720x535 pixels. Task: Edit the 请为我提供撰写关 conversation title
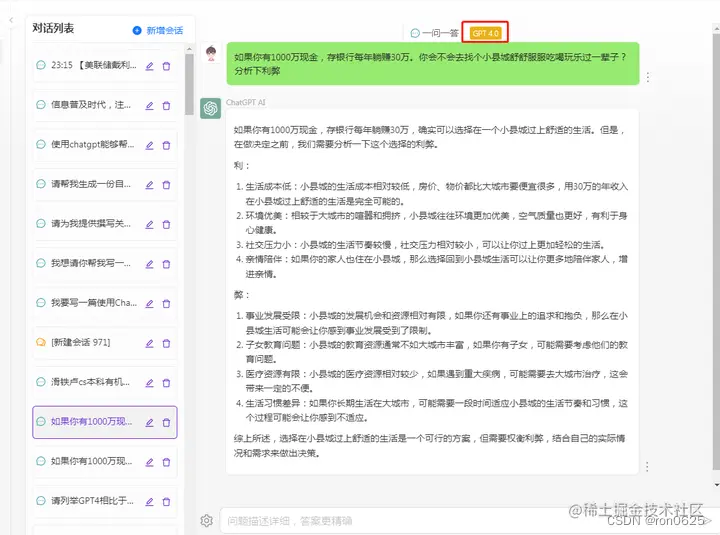[x=149, y=224]
